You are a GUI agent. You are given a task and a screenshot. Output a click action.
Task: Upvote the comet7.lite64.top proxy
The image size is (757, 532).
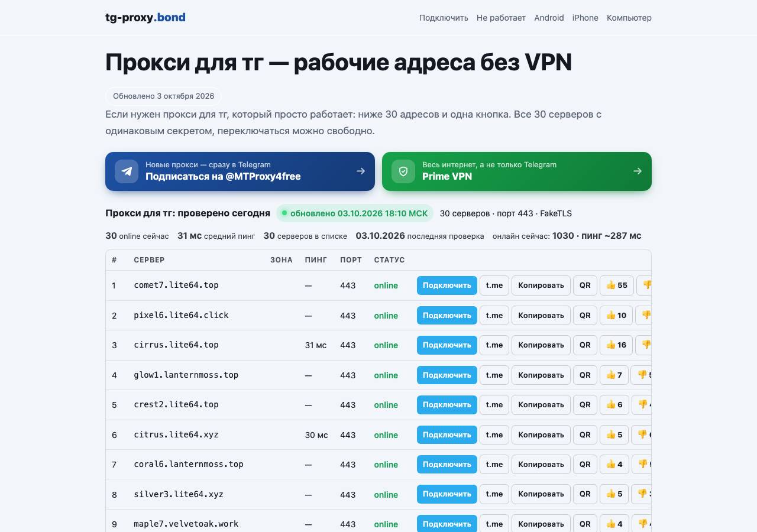coord(617,286)
